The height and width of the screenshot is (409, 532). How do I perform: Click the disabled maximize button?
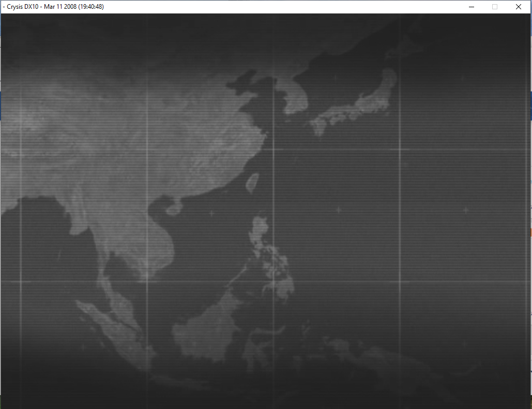click(495, 7)
